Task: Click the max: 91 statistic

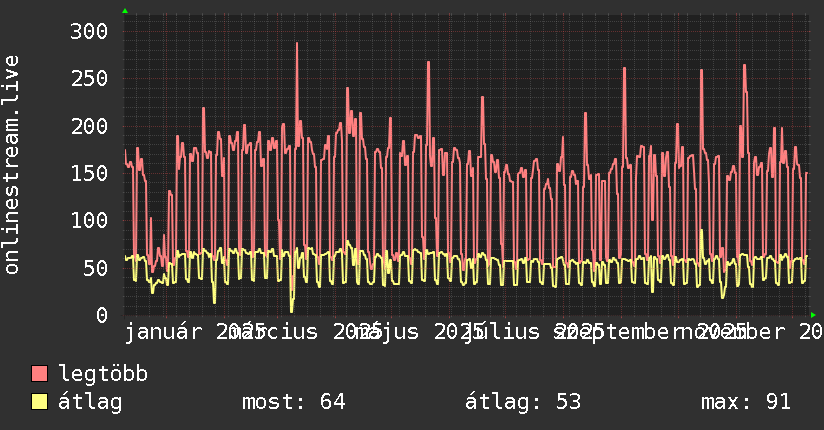Action: (x=746, y=402)
